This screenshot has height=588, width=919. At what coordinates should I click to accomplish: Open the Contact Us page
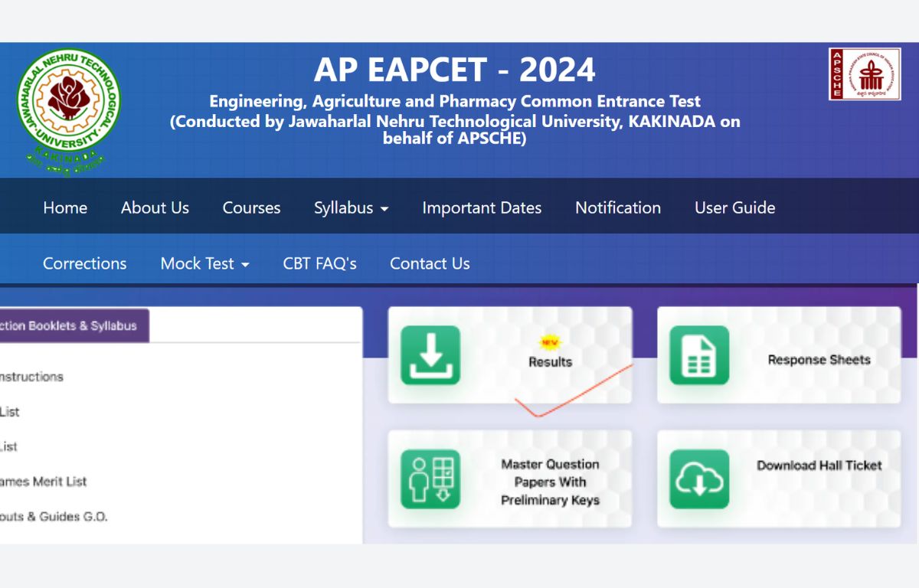(x=430, y=263)
